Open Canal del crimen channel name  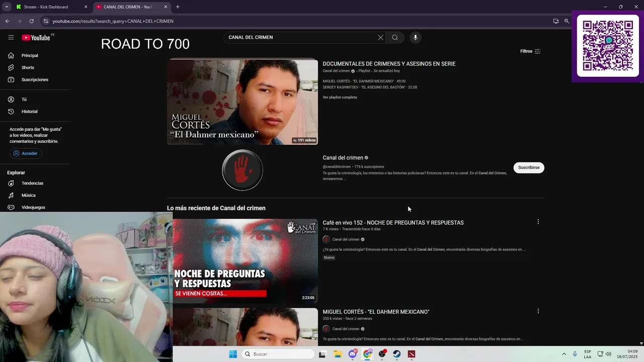[x=343, y=158]
